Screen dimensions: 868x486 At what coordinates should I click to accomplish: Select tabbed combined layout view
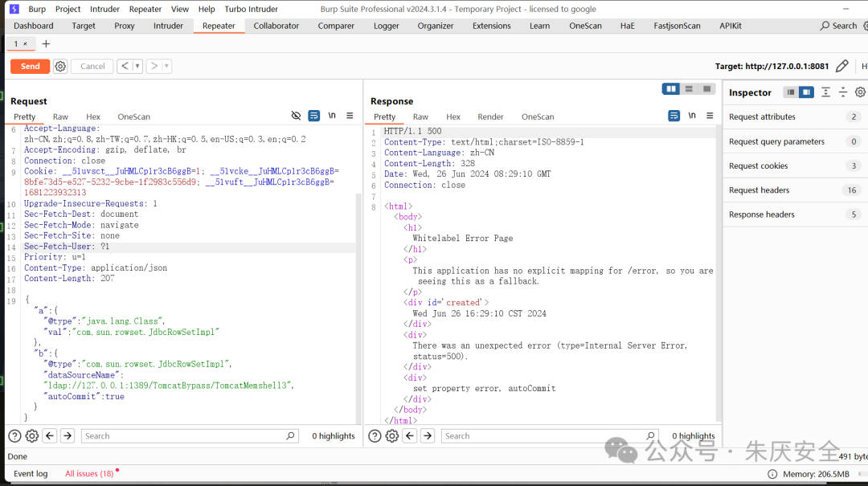pyautogui.click(x=707, y=88)
